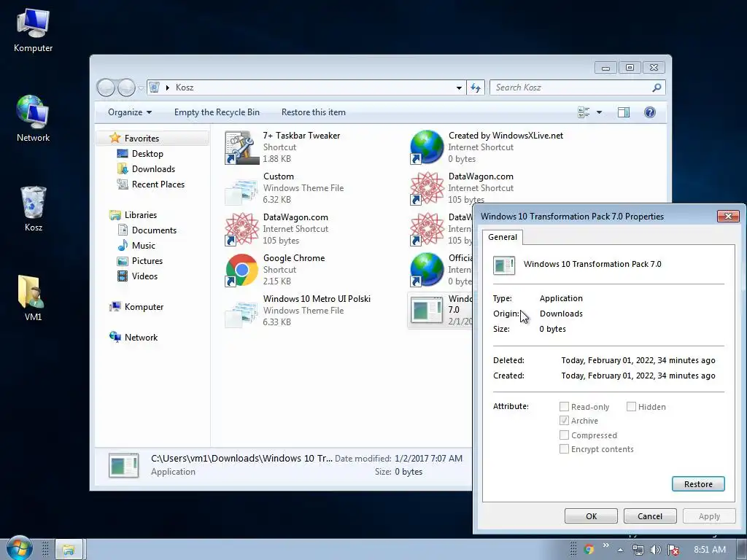Click Restore this item in toolbar

coord(314,112)
